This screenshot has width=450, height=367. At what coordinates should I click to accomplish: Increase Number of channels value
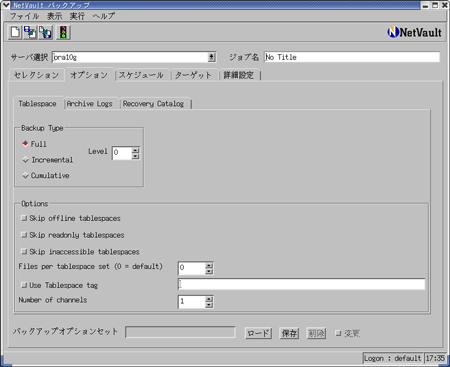pos(209,299)
